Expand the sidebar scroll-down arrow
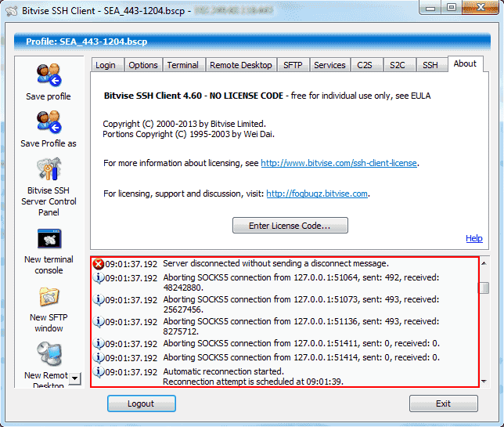This screenshot has width=504, height=427. pos(75,378)
